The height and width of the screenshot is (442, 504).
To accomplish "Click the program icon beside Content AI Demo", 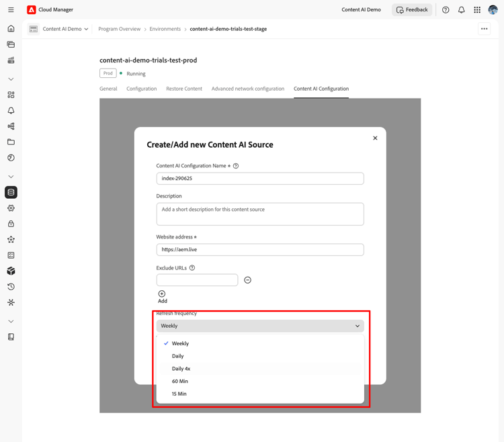I will pyautogui.click(x=34, y=29).
